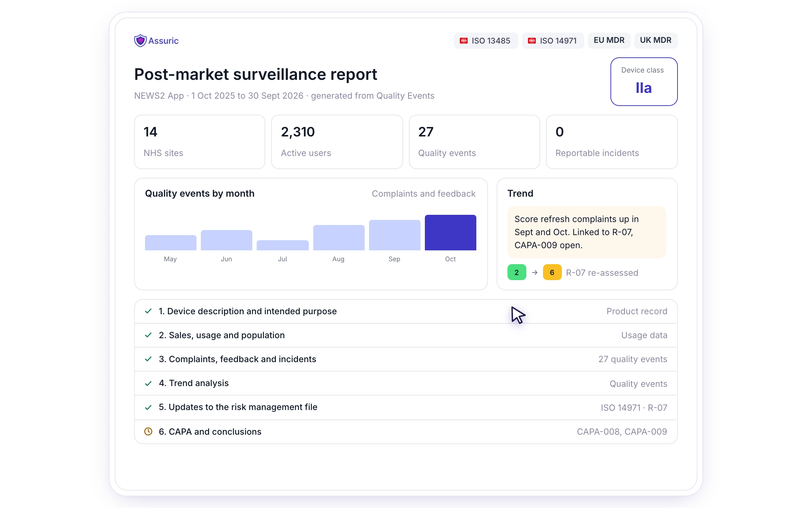Click the pending clock icon for CAPA and conclusions
812x508 pixels.
pos(148,431)
